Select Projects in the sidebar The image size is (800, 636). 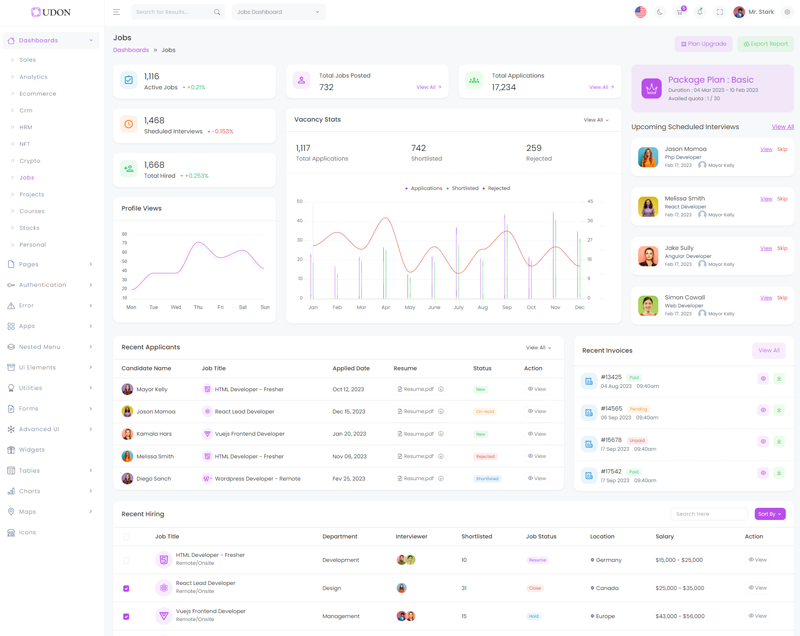tap(32, 194)
